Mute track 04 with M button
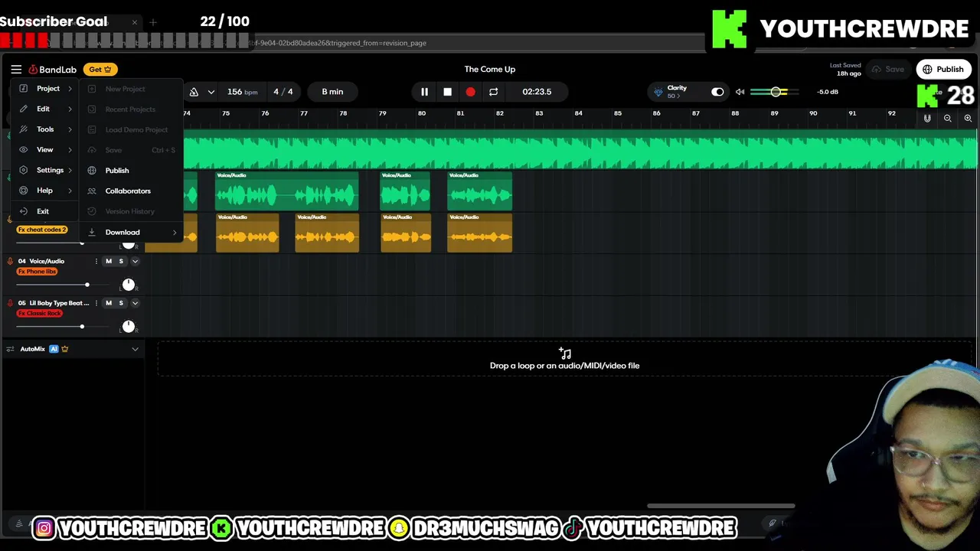Screen dimensions: 980x551 [109, 262]
